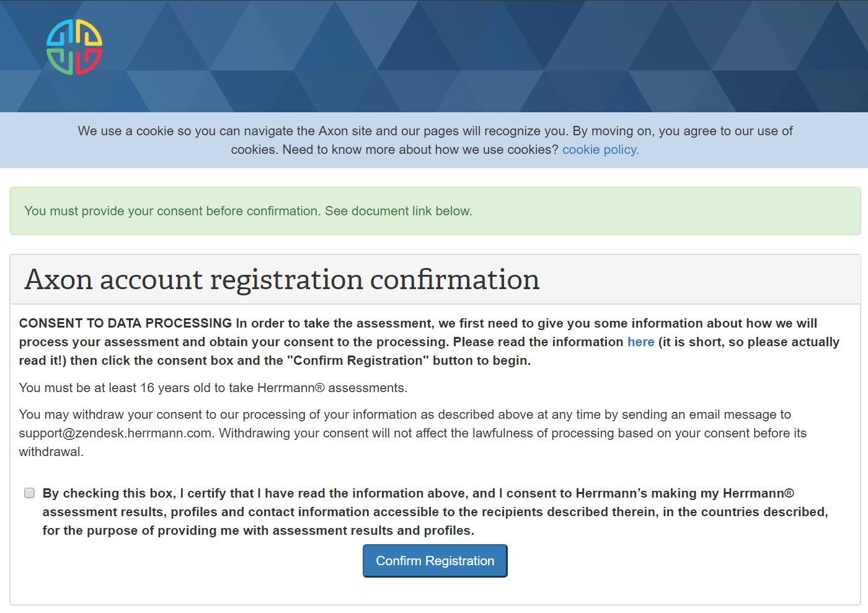Image resolution: width=868 pixels, height=613 pixels.
Task: Click the "We use a cookie" notice sentence
Action: [321, 131]
